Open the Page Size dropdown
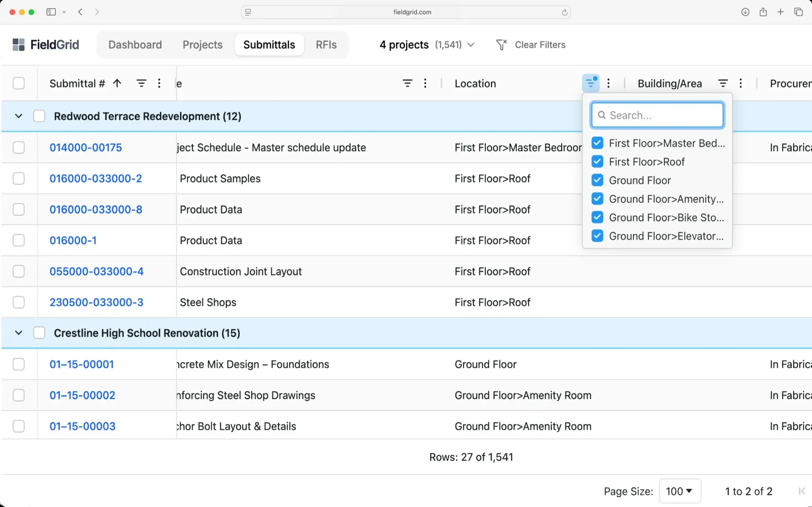This screenshot has width=812, height=507. pos(680,491)
